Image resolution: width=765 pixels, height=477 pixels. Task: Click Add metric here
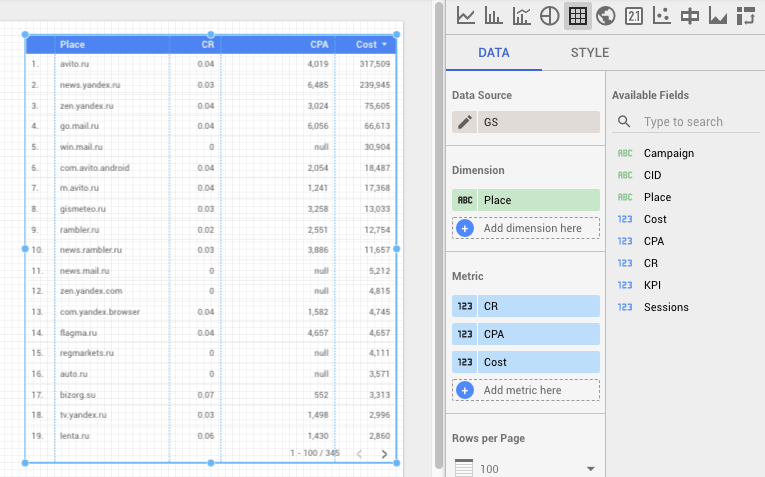coord(526,390)
